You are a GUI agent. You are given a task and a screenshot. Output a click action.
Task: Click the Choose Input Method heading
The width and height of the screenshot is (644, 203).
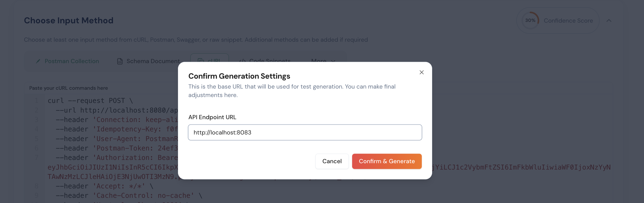[x=68, y=20]
